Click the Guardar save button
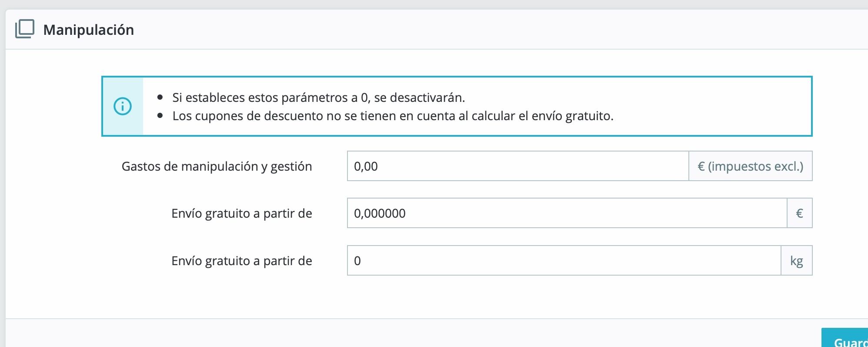Screen dimensions: 868x347 (845, 338)
